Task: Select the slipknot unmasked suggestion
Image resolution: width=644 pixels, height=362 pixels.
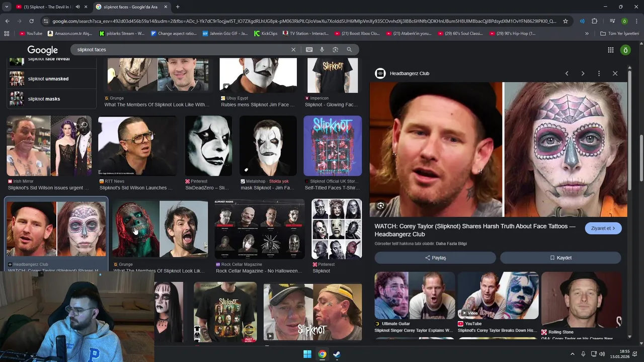Action: point(51,79)
